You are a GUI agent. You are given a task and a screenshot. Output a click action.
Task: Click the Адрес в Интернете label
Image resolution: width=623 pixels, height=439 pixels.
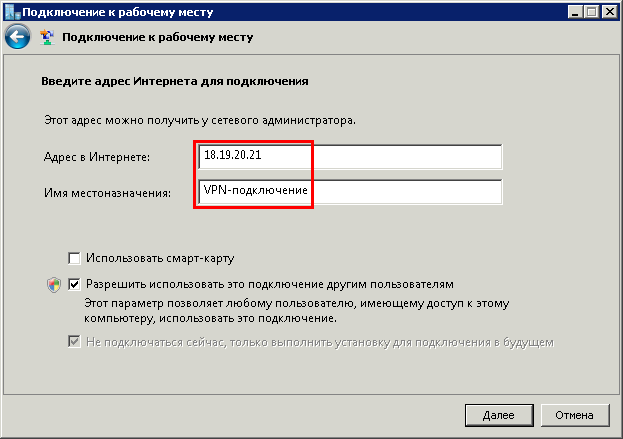[x=97, y=157]
